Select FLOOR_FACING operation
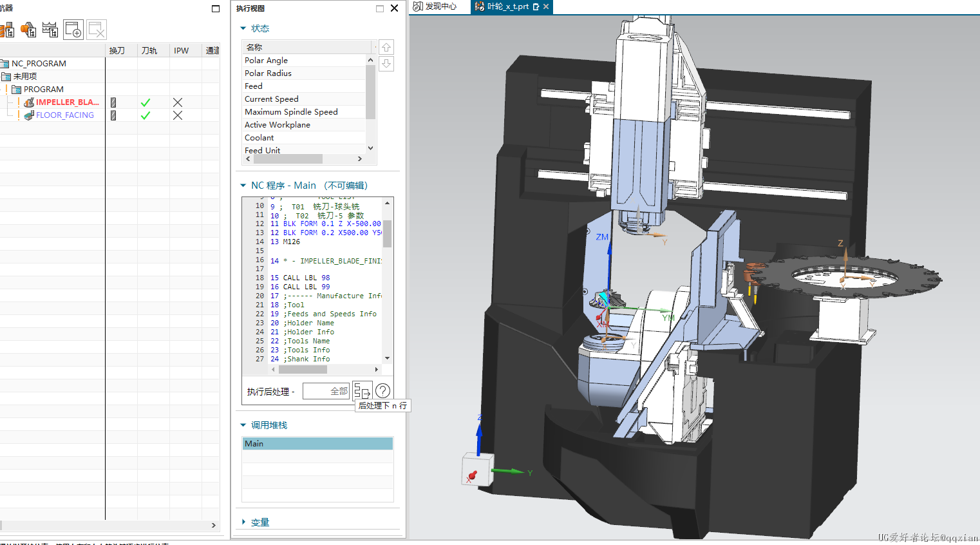 click(x=65, y=115)
